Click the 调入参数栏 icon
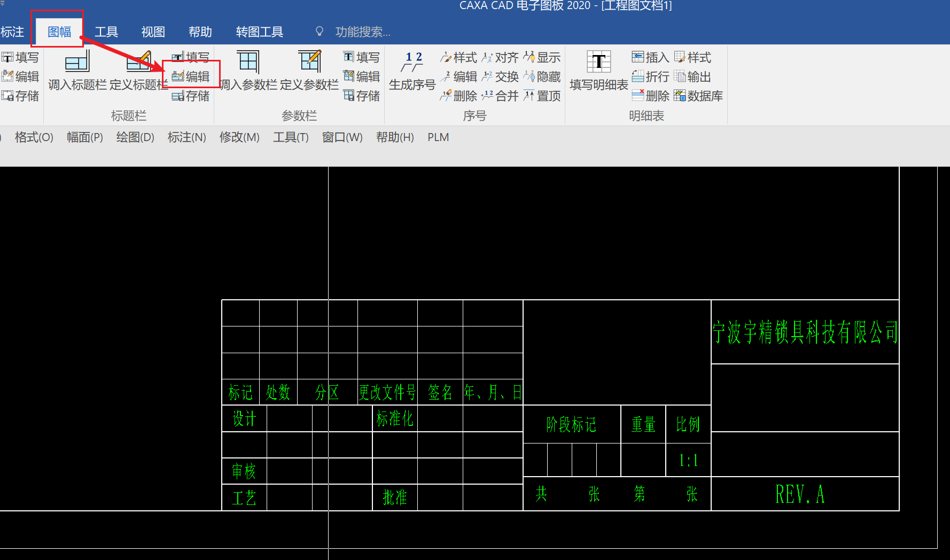This screenshot has height=560, width=950. pyautogui.click(x=248, y=62)
